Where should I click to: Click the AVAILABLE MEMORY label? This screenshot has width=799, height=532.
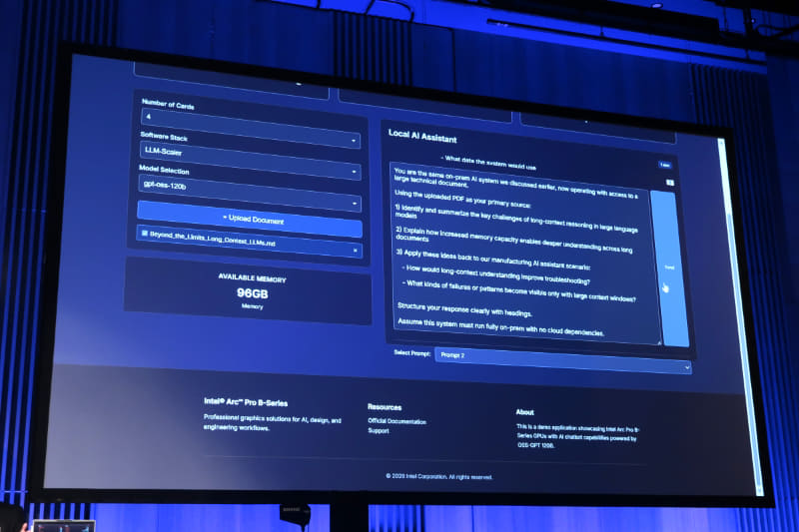tap(253, 277)
